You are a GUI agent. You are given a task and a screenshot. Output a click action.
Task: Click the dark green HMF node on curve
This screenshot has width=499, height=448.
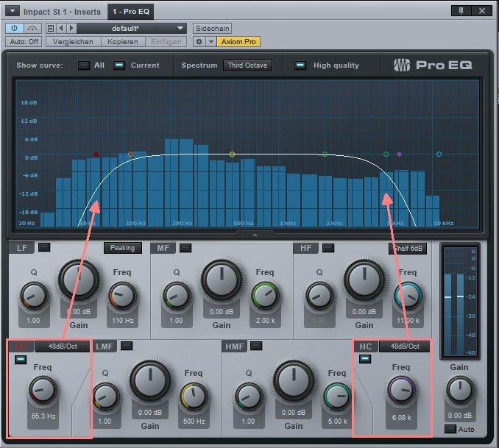[x=386, y=154]
